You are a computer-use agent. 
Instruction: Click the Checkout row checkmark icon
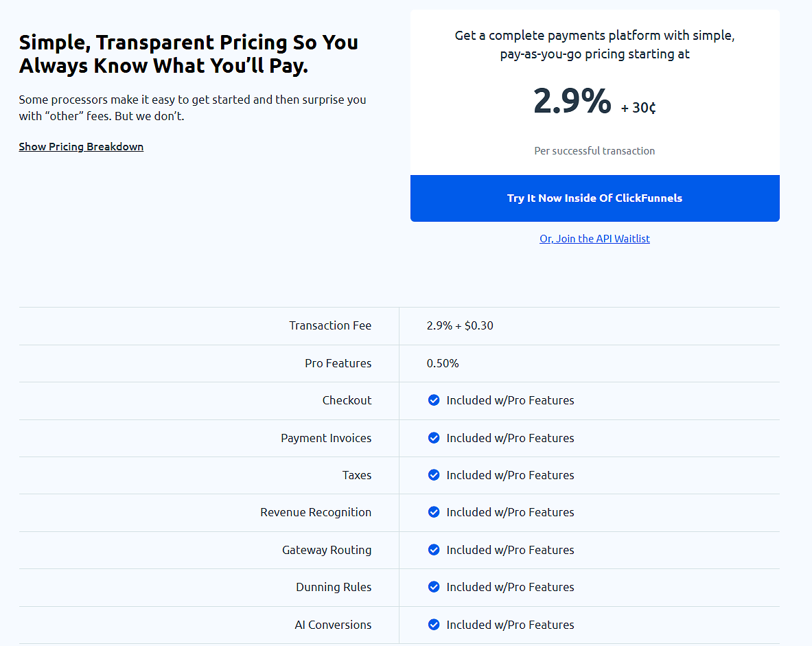434,400
